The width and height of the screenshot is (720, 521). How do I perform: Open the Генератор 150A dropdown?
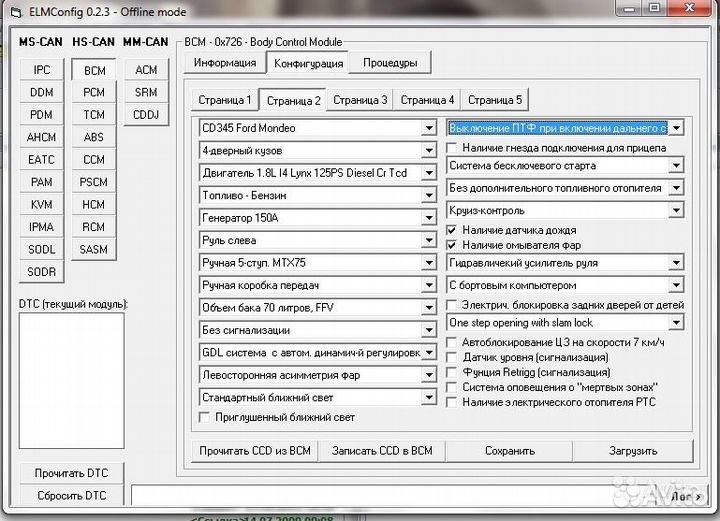click(x=428, y=218)
